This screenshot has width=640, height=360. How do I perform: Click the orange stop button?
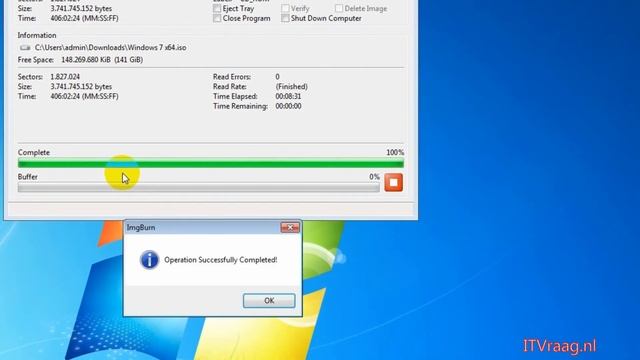coord(393,182)
